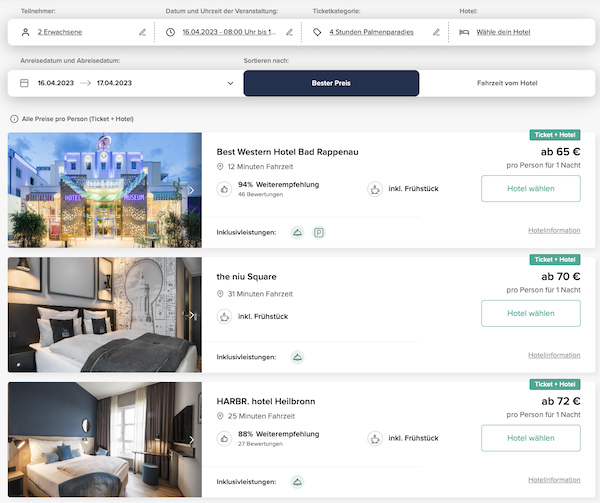Click the person icon in the Teilnehmer field
This screenshot has height=503, width=600.
tap(26, 32)
